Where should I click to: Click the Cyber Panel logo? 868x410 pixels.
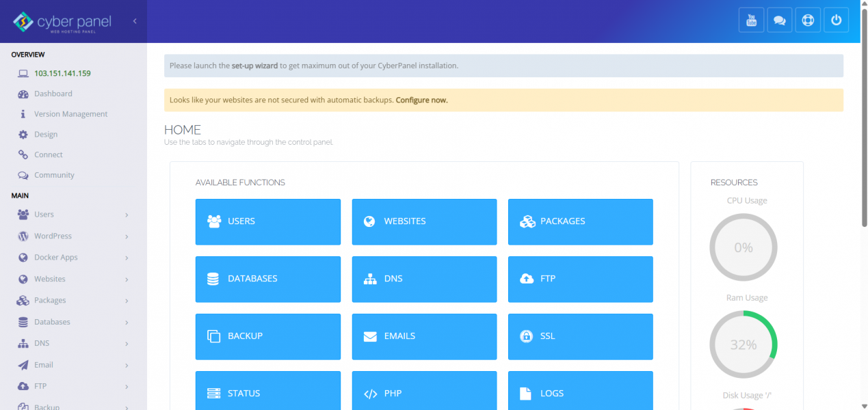pyautogui.click(x=62, y=22)
